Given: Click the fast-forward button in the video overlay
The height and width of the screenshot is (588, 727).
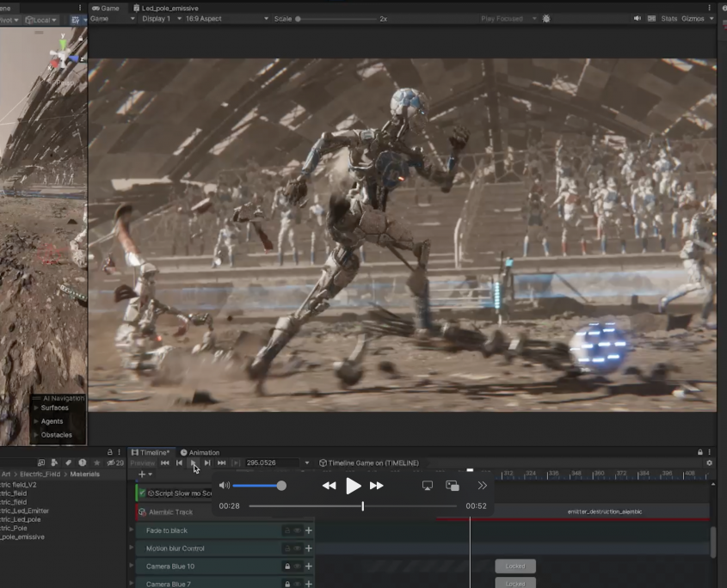Looking at the screenshot, I should [x=377, y=486].
